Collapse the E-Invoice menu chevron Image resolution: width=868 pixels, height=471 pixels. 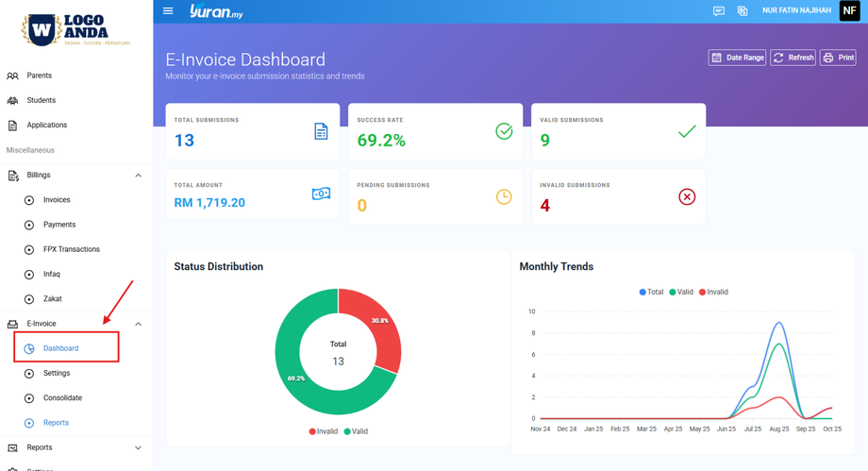point(138,324)
